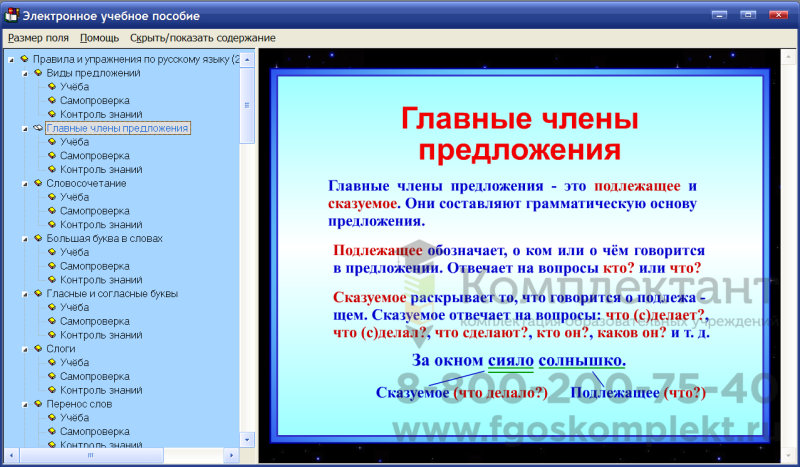Maximize the Электронное учебное пособие window
The width and height of the screenshot is (800, 467).
point(748,14)
